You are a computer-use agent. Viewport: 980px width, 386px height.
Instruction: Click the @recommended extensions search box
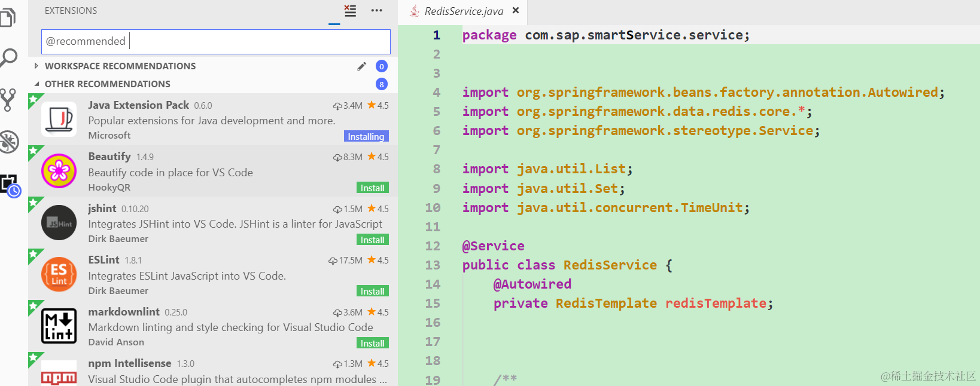pyautogui.click(x=216, y=42)
